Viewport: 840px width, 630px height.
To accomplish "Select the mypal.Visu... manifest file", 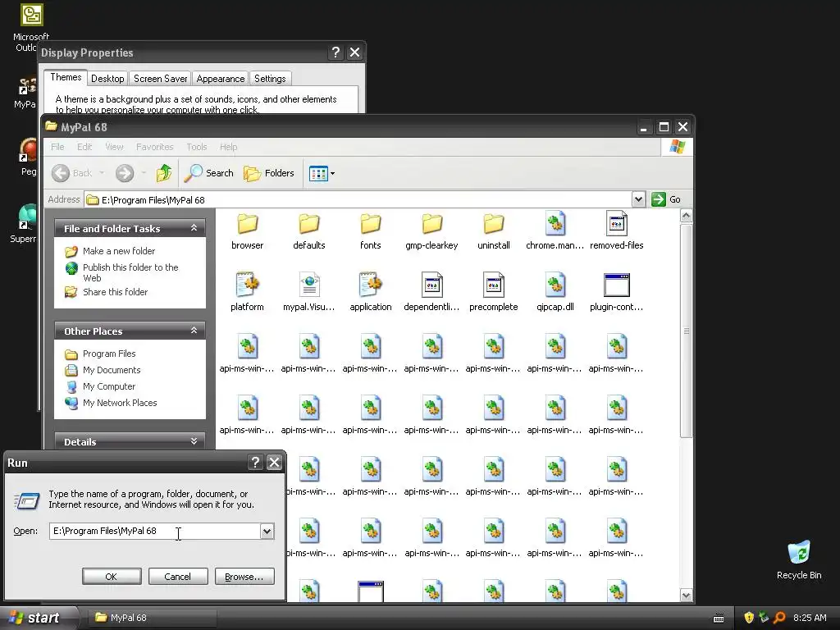I will (x=308, y=292).
